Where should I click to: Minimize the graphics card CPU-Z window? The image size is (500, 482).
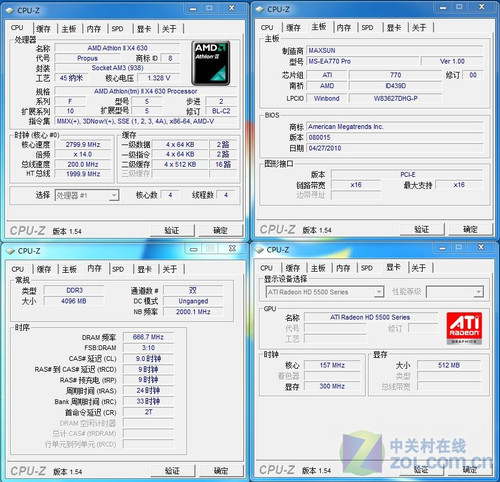(x=442, y=248)
